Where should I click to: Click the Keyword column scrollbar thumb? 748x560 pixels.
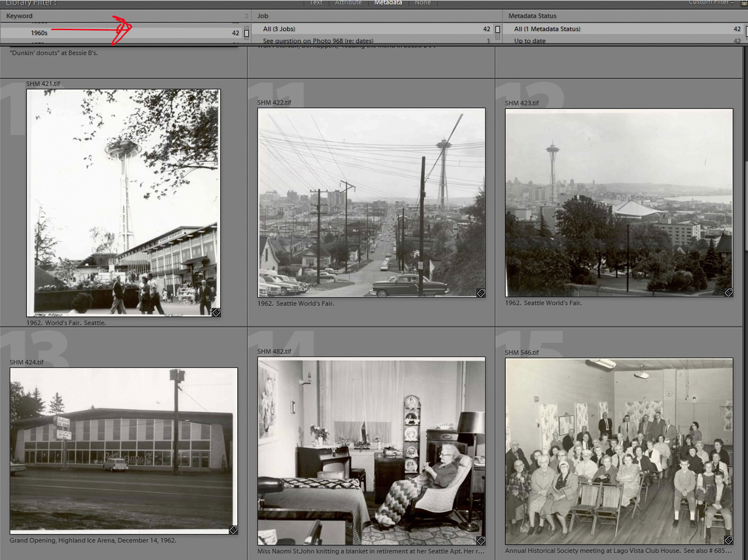[x=247, y=33]
